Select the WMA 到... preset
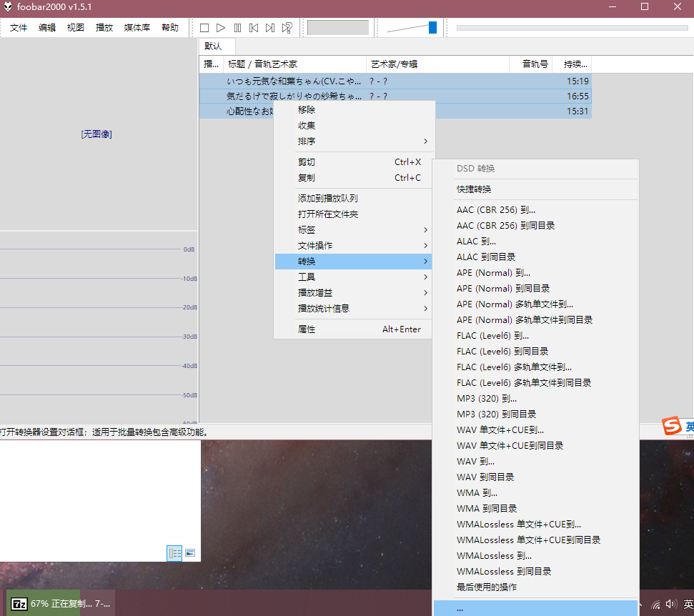Viewport: 694px width, 616px height. coord(535,492)
